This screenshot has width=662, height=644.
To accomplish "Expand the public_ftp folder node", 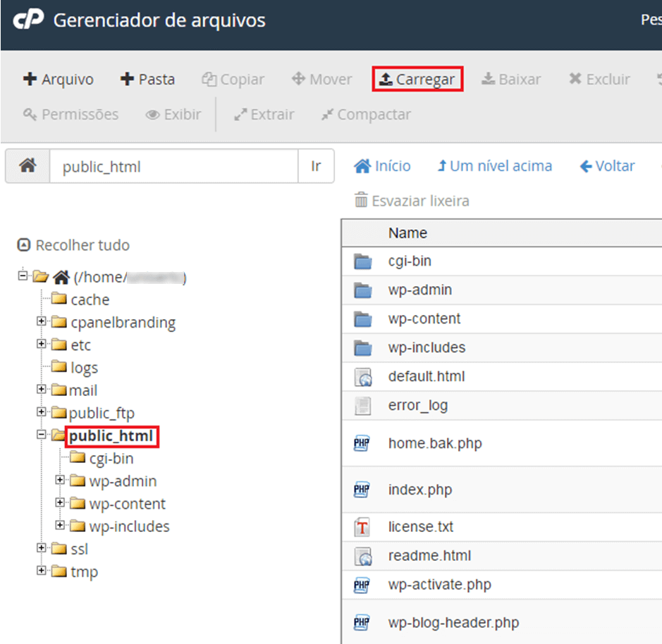I will click(x=42, y=411).
